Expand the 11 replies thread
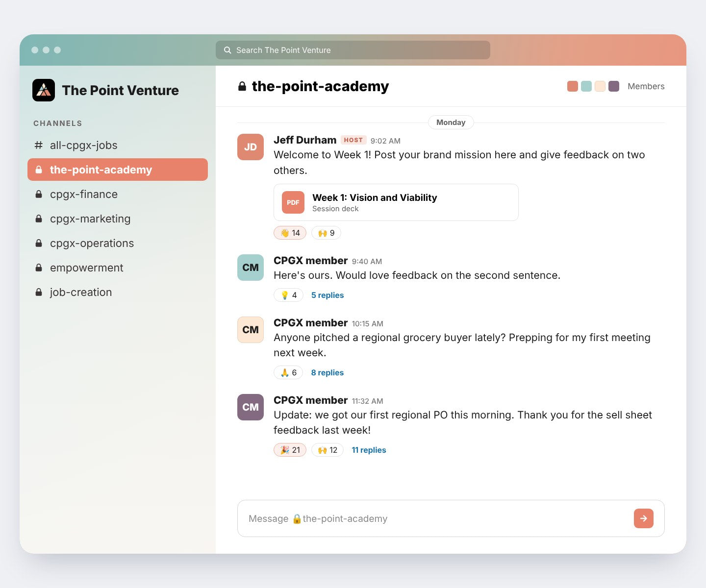This screenshot has height=588, width=706. click(x=369, y=450)
